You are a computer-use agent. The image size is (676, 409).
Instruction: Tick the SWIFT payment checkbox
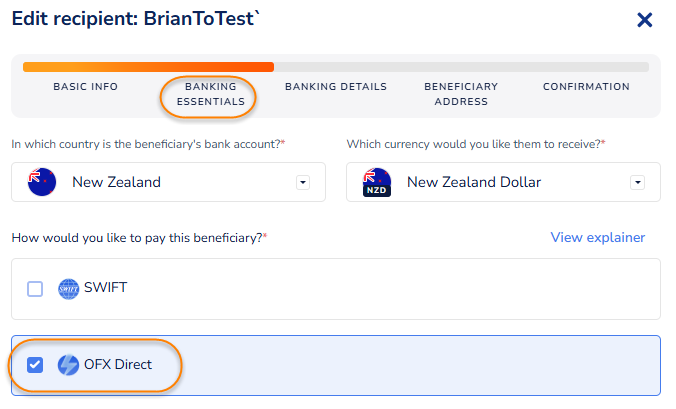[x=35, y=289]
